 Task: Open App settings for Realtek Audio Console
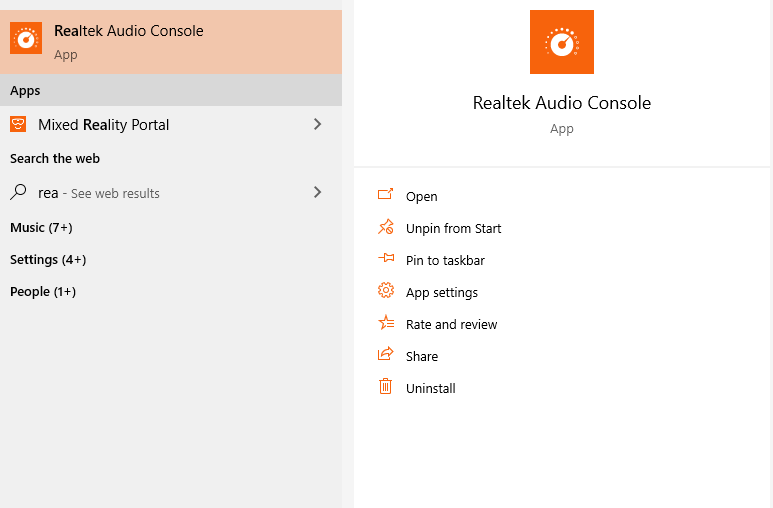pos(442,292)
